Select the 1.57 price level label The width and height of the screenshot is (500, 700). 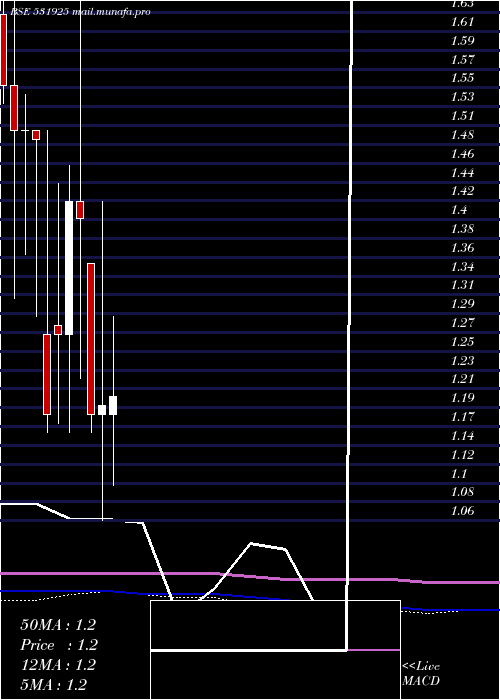[463, 59]
